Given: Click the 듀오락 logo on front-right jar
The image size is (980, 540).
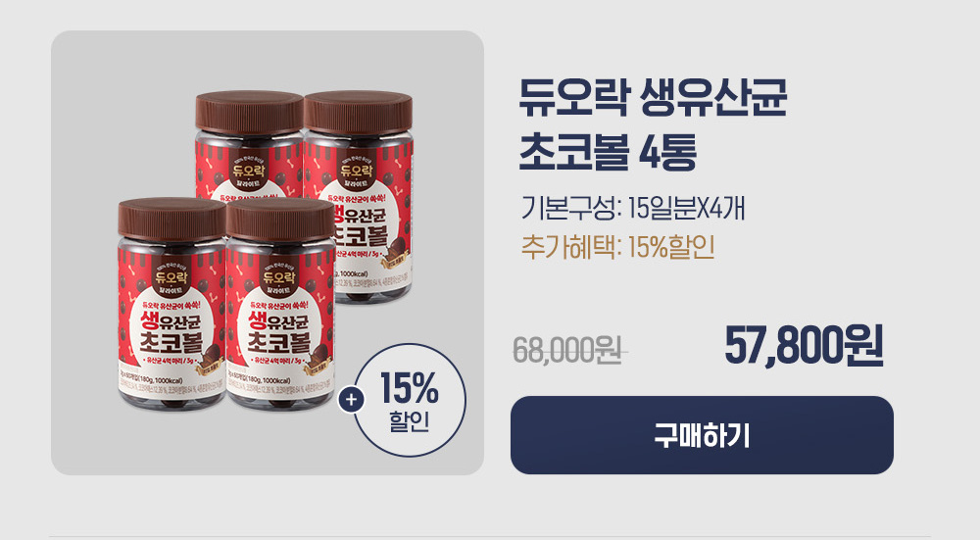Looking at the screenshot, I should click(x=278, y=277).
